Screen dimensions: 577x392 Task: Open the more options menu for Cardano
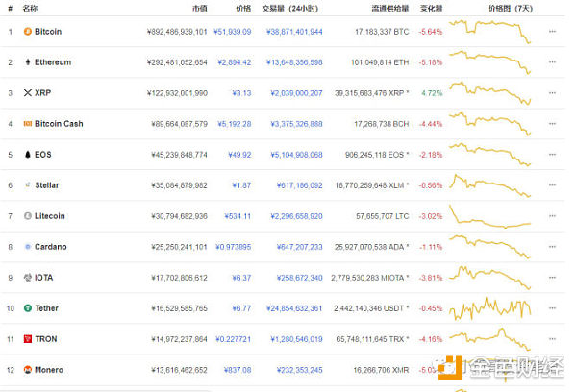coord(552,247)
